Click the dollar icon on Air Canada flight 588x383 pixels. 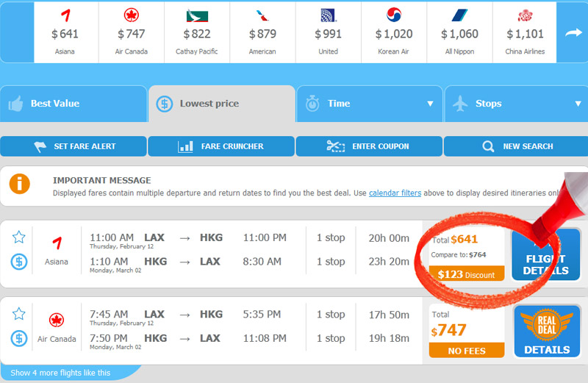click(19, 338)
